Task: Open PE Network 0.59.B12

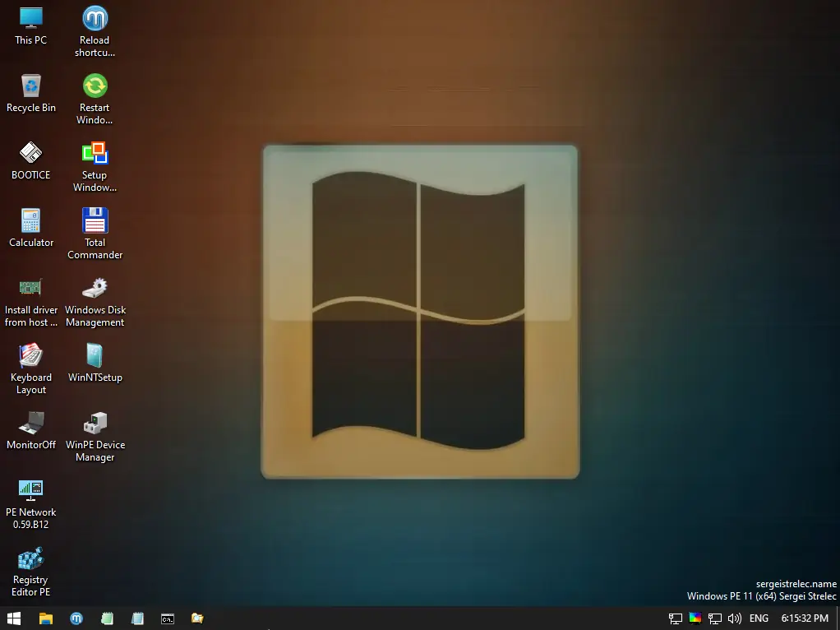Action: coord(30,504)
